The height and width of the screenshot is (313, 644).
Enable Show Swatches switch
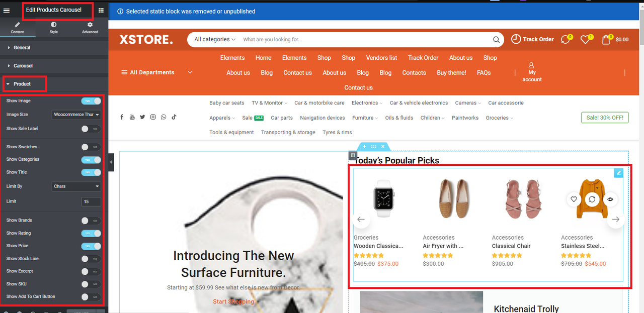(91, 147)
